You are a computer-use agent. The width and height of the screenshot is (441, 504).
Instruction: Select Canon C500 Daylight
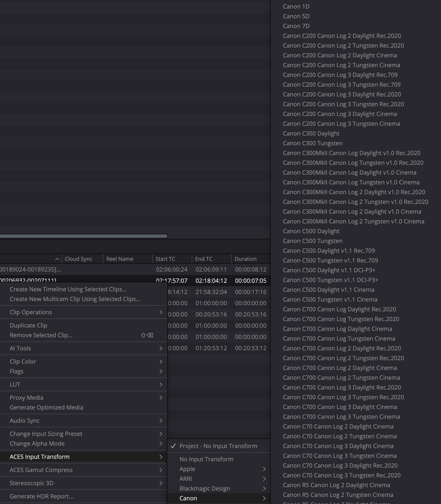point(311,231)
